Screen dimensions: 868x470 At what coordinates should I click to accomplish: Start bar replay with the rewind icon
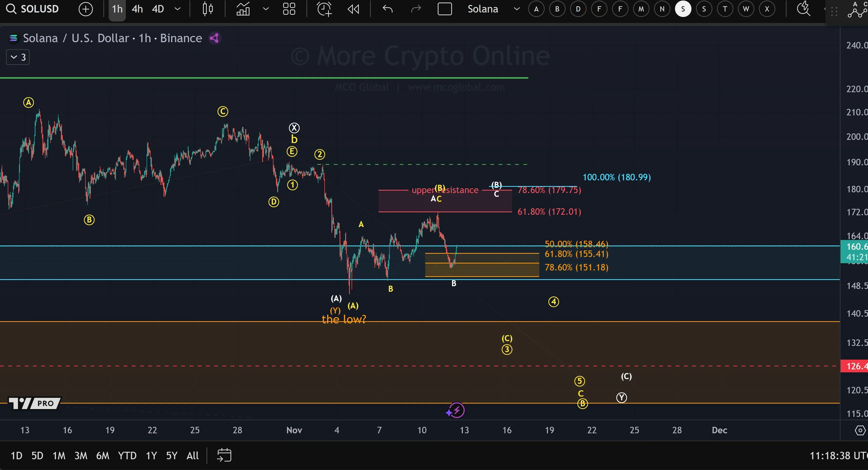click(353, 9)
